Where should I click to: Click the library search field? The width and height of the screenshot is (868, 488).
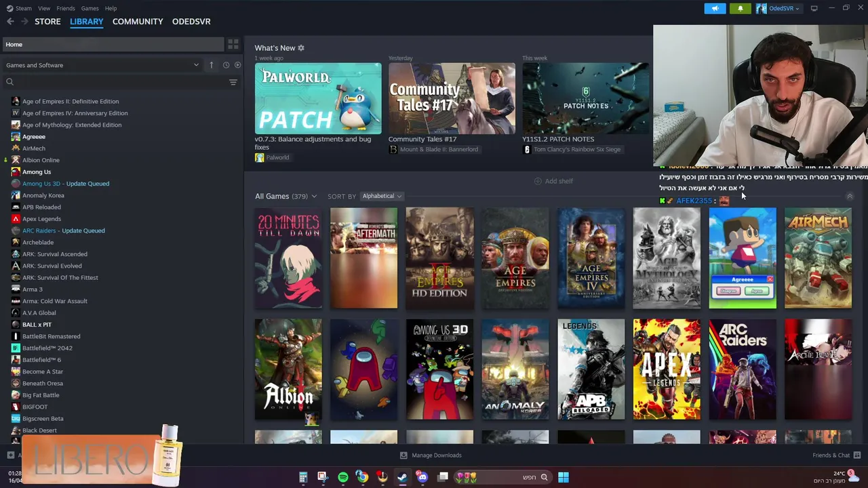115,82
